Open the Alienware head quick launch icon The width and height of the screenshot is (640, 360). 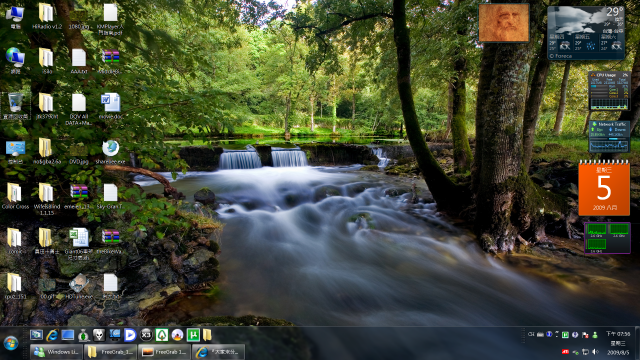[99, 335]
